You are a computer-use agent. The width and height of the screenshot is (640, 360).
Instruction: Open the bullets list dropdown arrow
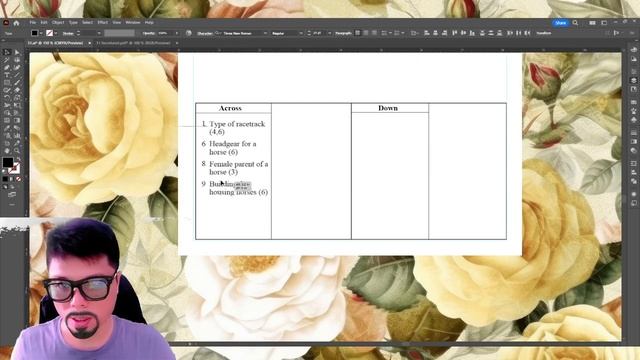(x=390, y=33)
